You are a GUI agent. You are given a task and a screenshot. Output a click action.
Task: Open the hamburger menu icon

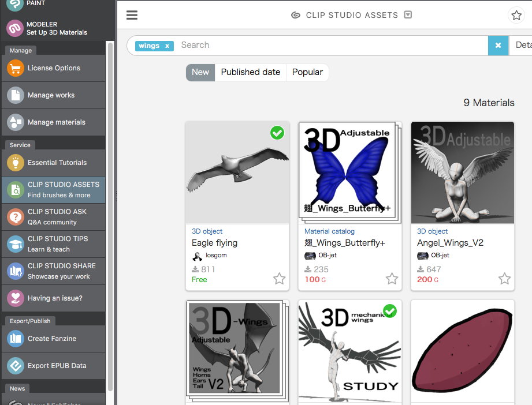coord(132,15)
